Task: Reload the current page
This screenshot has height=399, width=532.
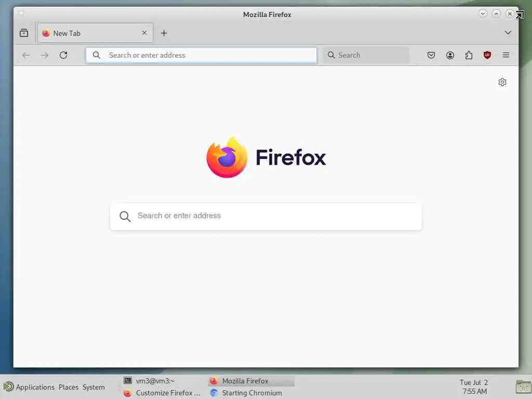Action: click(x=63, y=55)
